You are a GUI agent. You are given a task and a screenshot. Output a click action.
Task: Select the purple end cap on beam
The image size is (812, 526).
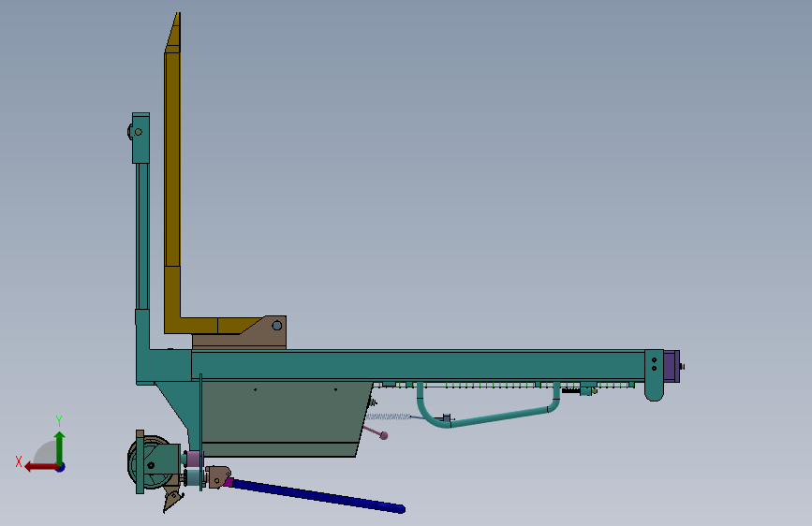(672, 367)
